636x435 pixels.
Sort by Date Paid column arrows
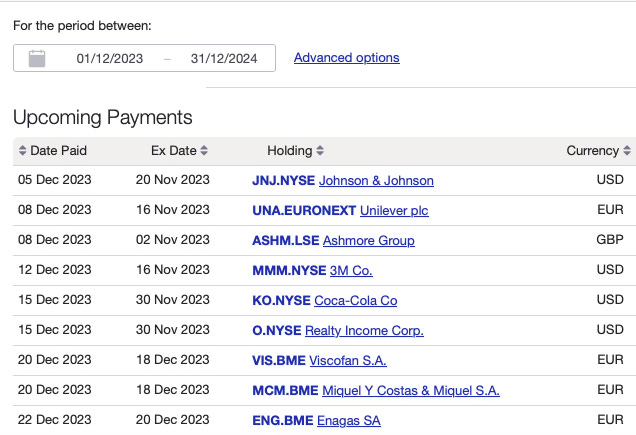pos(22,151)
